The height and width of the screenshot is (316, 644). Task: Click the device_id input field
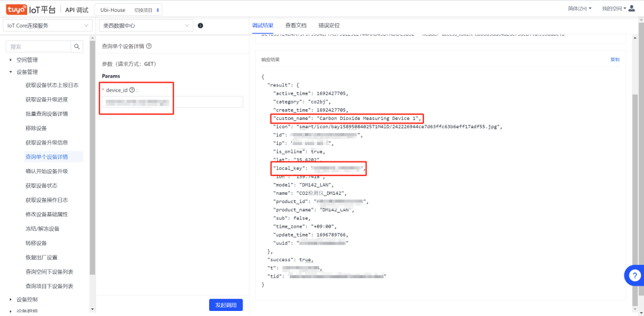[x=172, y=102]
